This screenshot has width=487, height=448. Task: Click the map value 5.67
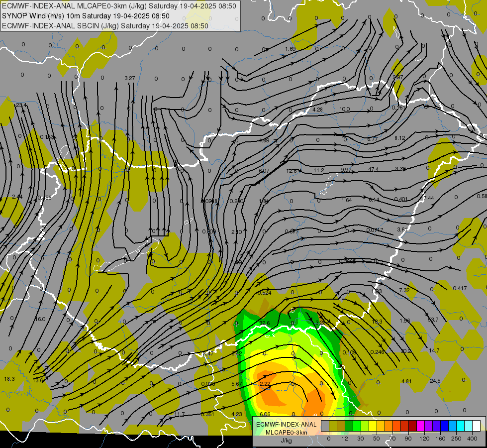[237, 384]
